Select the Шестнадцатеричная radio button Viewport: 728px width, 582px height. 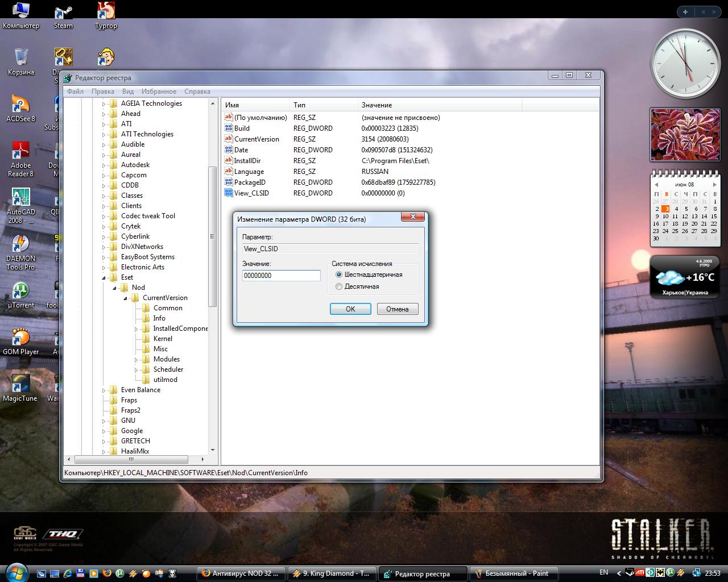tap(339, 275)
